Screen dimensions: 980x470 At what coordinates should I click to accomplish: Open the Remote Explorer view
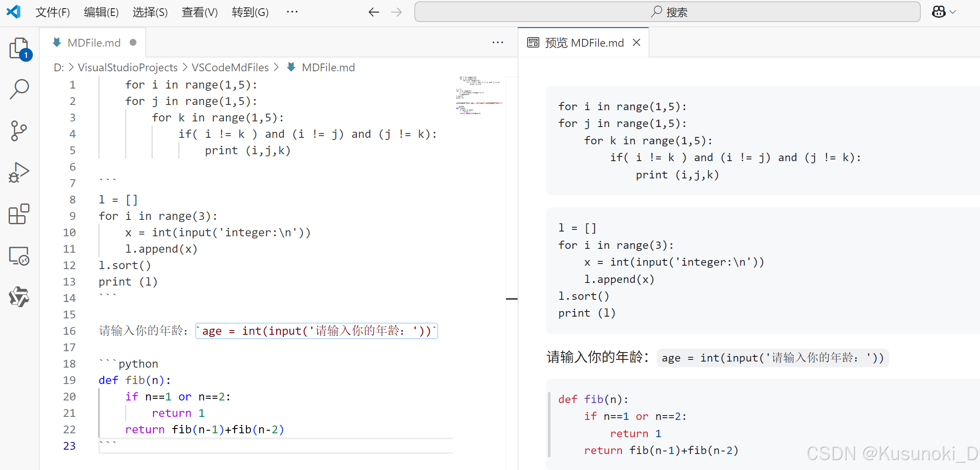click(19, 256)
